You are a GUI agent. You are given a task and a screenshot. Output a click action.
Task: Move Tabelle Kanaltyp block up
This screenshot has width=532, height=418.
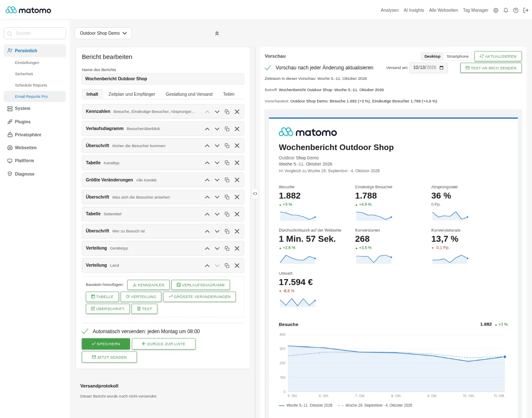pyautogui.click(x=207, y=163)
